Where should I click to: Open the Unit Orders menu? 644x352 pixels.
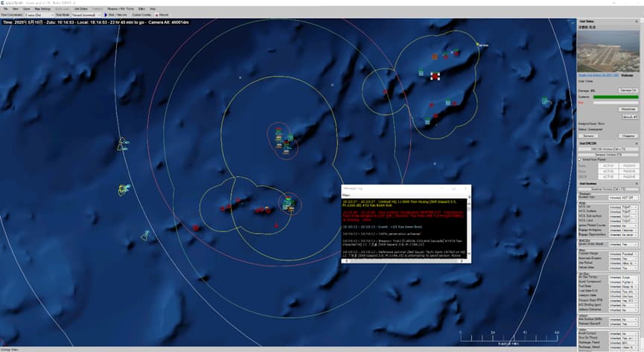pyautogui.click(x=81, y=9)
